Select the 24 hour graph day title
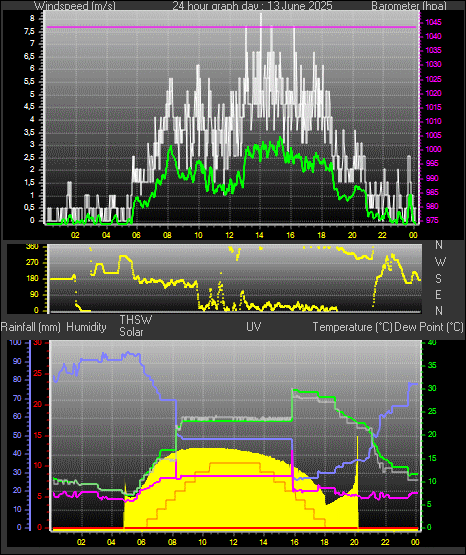 252,6
